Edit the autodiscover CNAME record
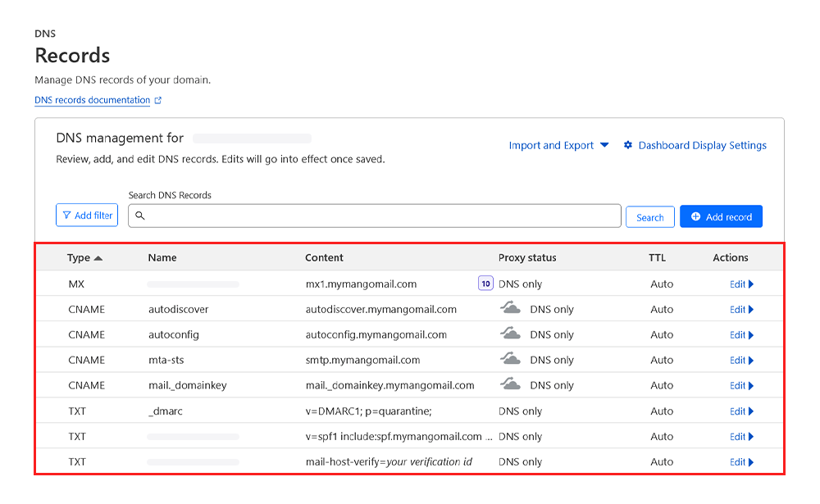 pyautogui.click(x=741, y=310)
